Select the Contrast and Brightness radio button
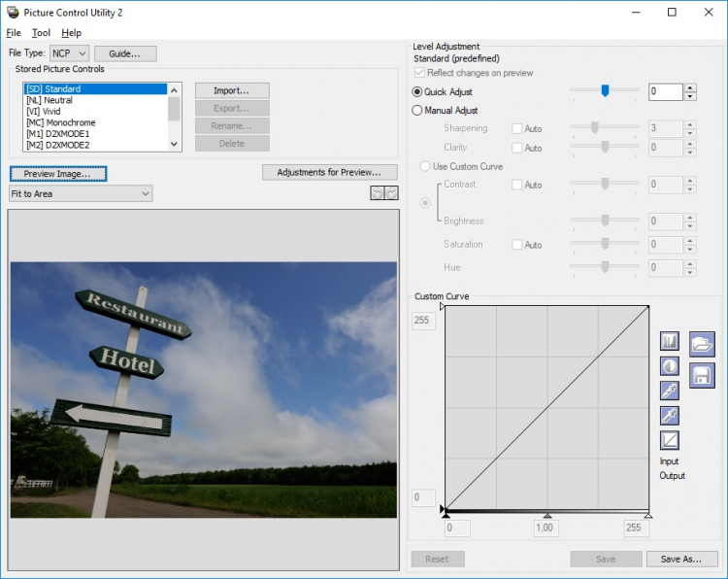Viewport: 728px width, 579px height. [x=425, y=203]
